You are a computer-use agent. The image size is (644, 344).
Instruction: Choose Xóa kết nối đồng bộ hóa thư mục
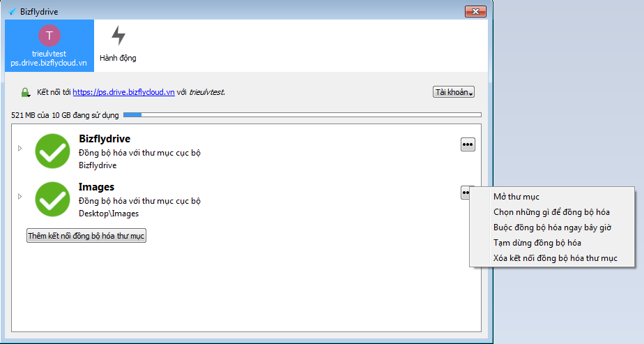click(x=552, y=258)
